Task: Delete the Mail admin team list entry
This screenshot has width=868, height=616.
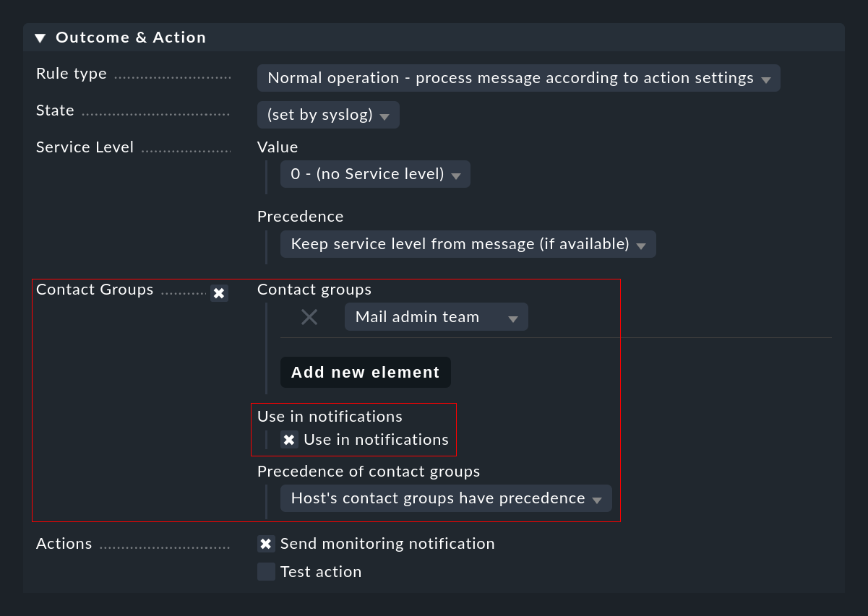Action: 309,316
